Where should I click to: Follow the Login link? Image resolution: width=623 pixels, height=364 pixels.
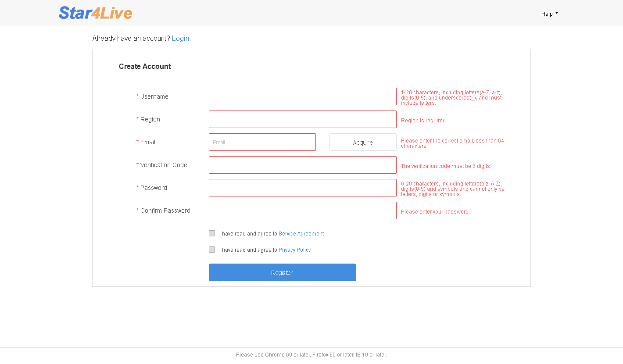pyautogui.click(x=180, y=38)
